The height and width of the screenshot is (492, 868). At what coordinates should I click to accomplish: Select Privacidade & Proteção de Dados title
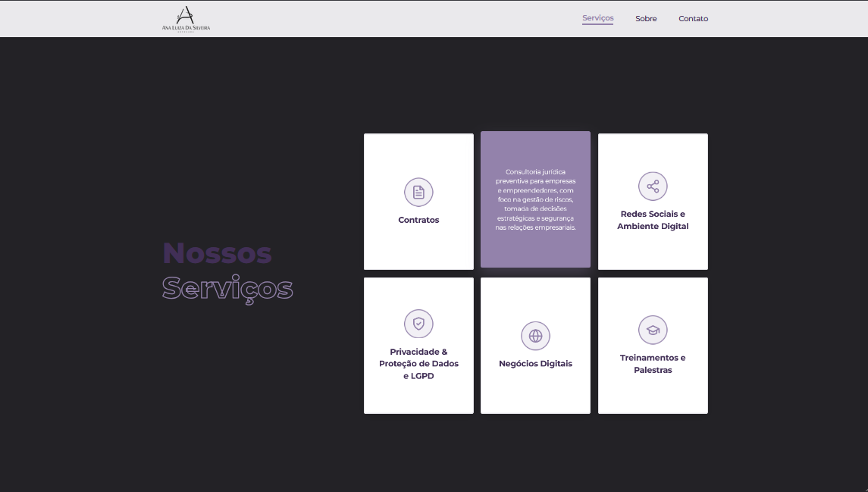(x=418, y=364)
